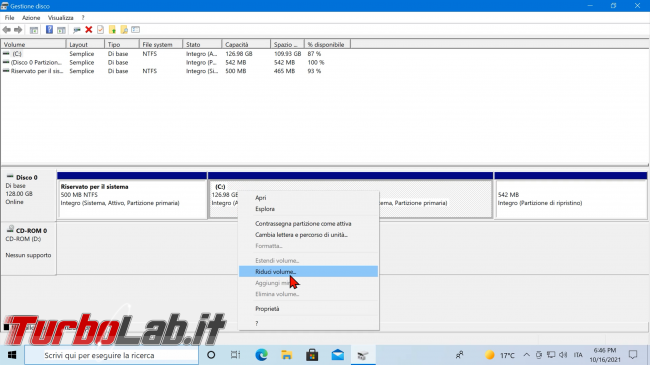Launch Microsoft Edge from the taskbar

(x=261, y=355)
